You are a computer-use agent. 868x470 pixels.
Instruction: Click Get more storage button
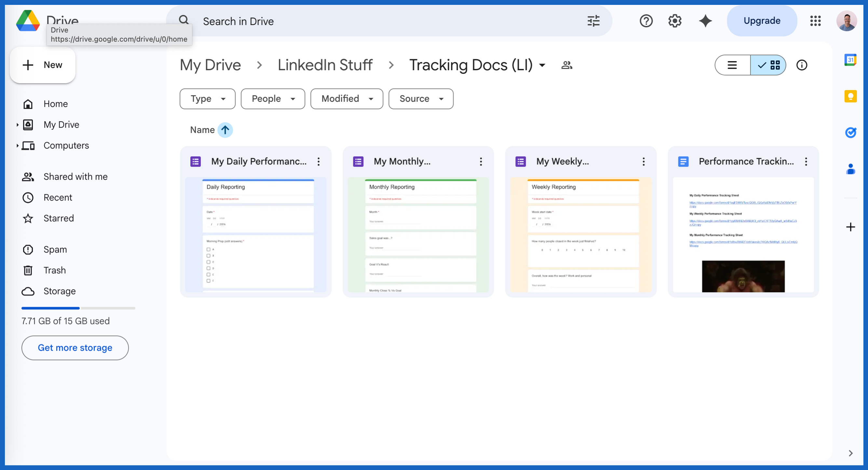click(75, 347)
